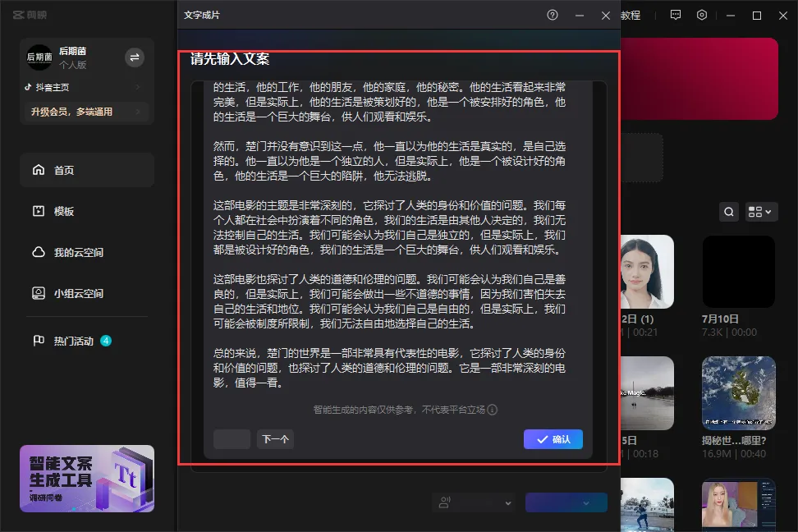The width and height of the screenshot is (798, 532).
Task: Open the grid view layout dropdown
Action: click(761, 212)
